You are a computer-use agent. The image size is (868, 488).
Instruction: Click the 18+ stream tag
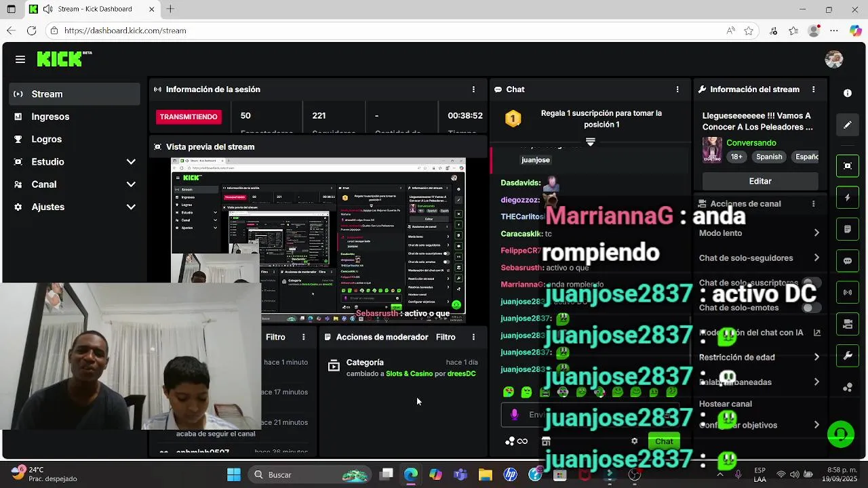(736, 157)
